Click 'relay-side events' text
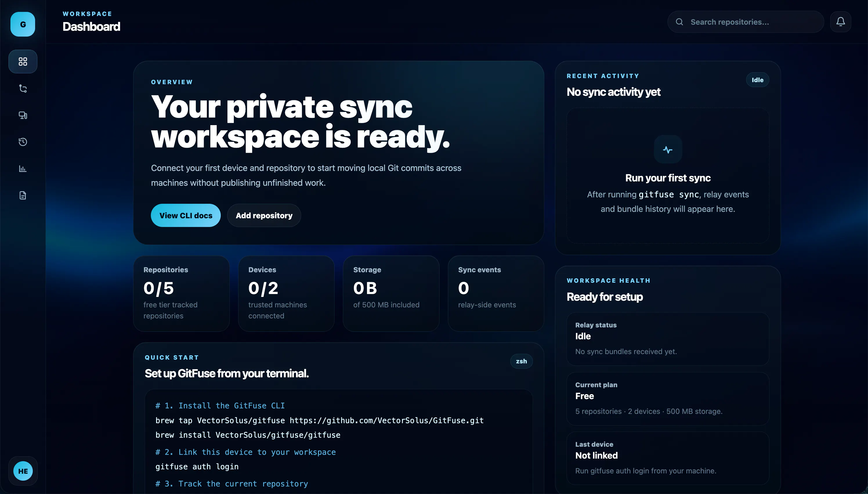Viewport: 868px width, 494px height. point(487,305)
